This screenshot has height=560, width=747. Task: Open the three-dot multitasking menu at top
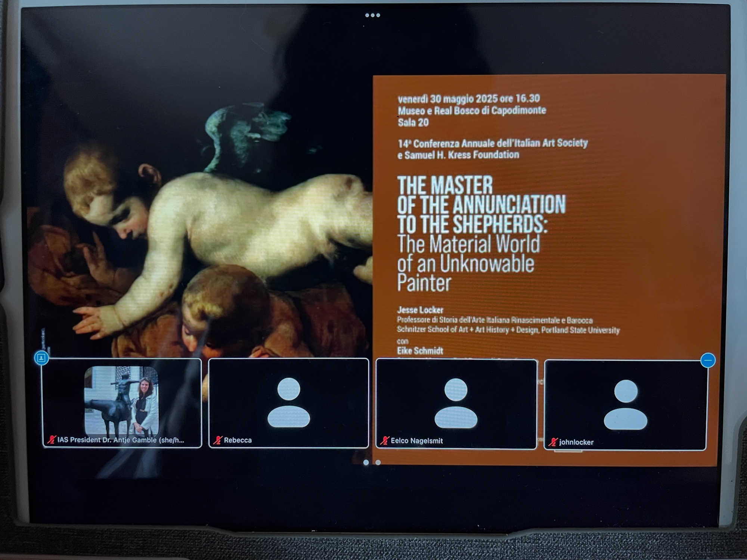click(372, 15)
